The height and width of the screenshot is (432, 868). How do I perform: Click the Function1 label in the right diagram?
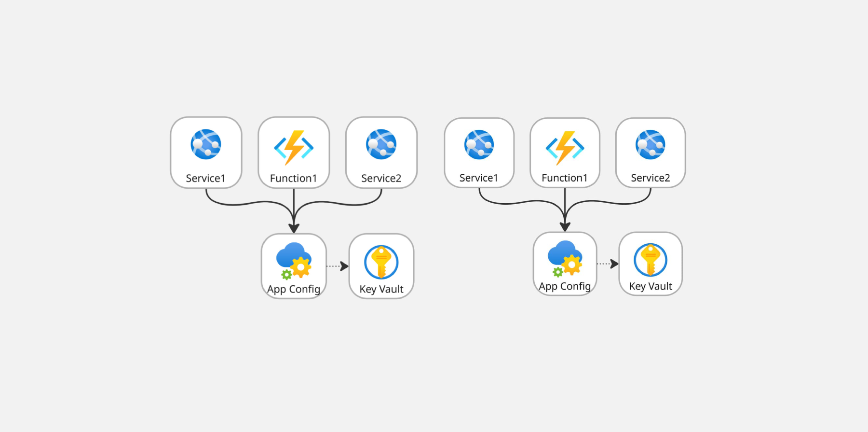565,178
